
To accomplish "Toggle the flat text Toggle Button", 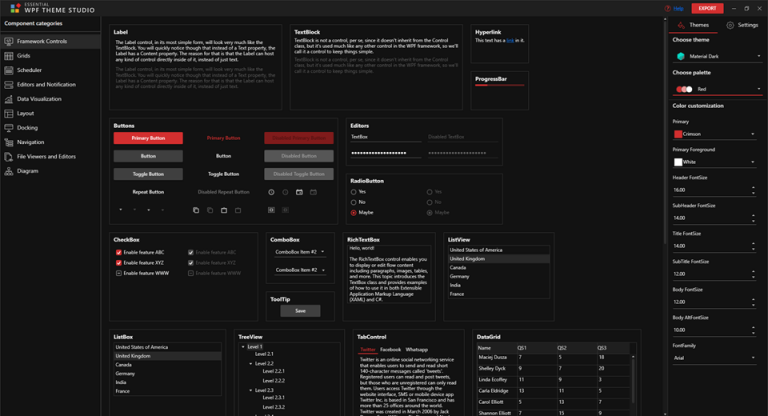I will [223, 174].
